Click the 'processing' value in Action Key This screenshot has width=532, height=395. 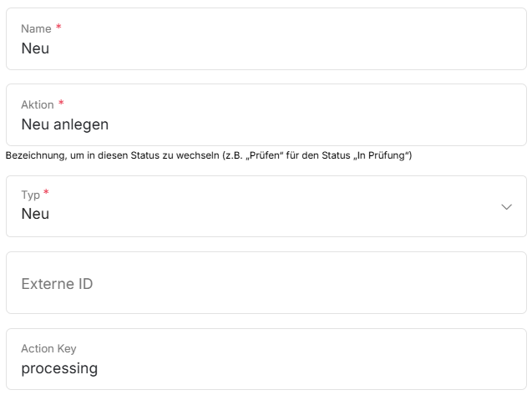tap(59, 368)
